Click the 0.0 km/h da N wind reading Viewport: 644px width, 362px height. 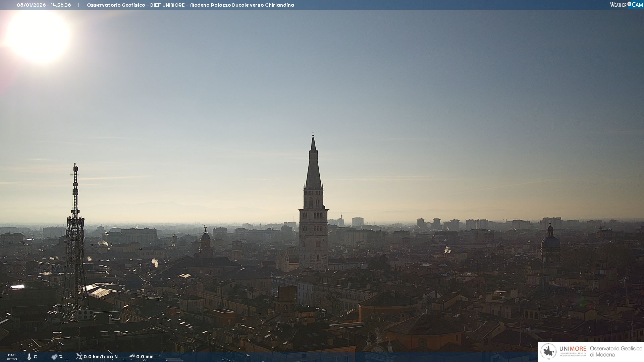101,357
